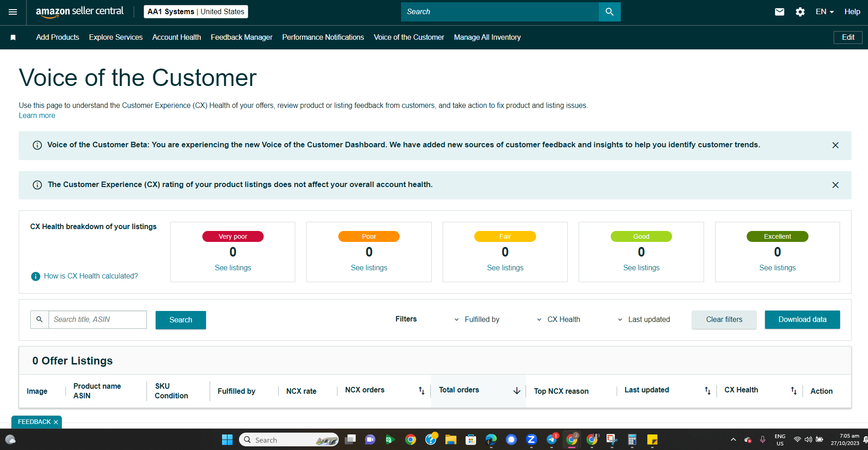Click the Amazon Seller Central logo
Screen dimensions: 868x450
click(80, 12)
